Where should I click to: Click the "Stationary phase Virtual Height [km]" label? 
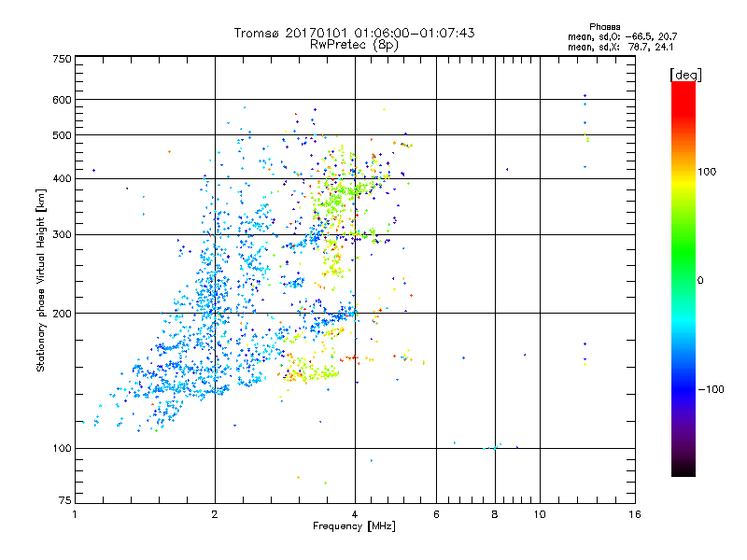(40, 280)
